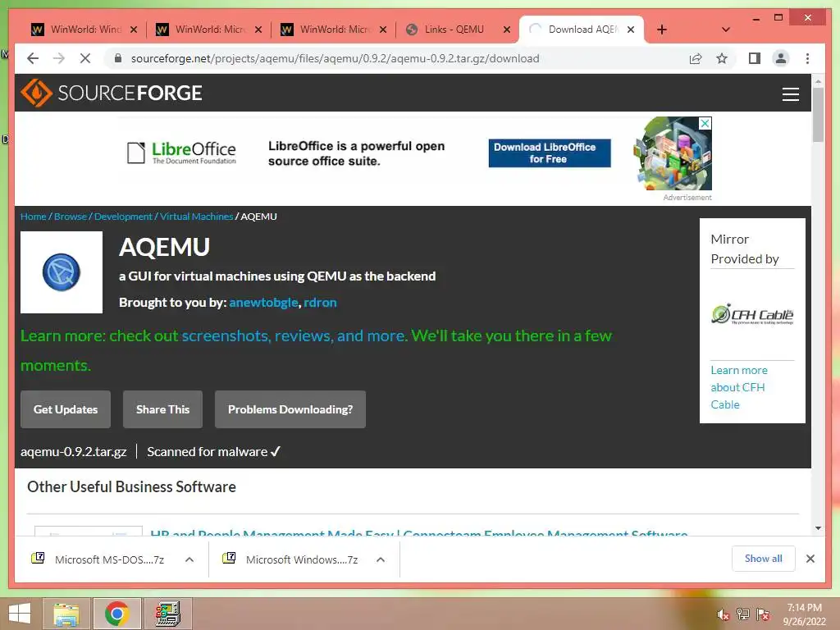Close the downloads bar
Image resolution: width=840 pixels, height=630 pixels.
coord(810,559)
